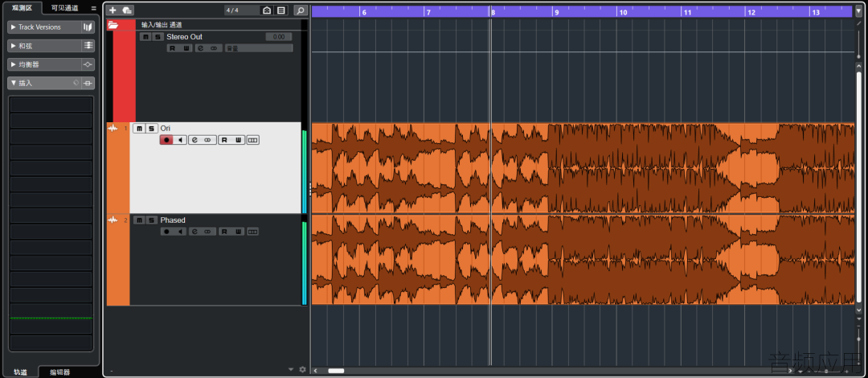Switch to the 观测区 inspector tab
The height and width of the screenshot is (378, 868).
[x=22, y=8]
